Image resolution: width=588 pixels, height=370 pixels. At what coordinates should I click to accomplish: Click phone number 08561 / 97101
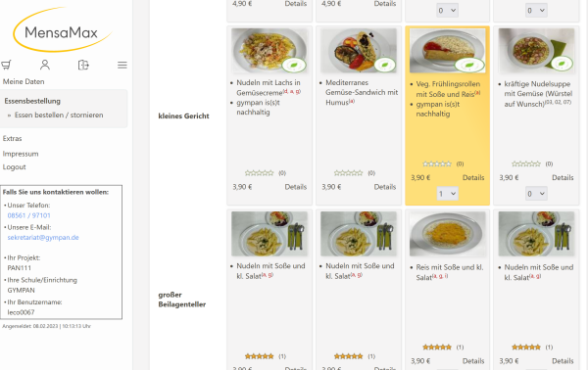28,215
